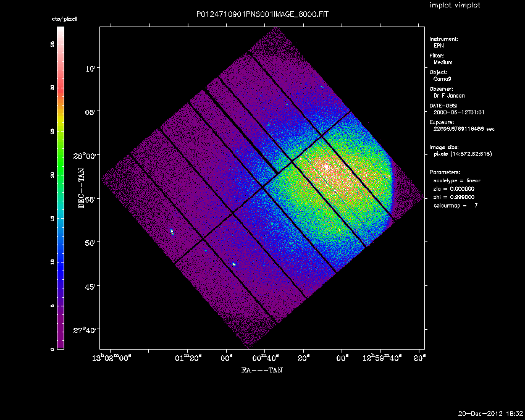The image size is (525, 420).
Task: Click the Filter value Medium
Action: tap(443, 62)
